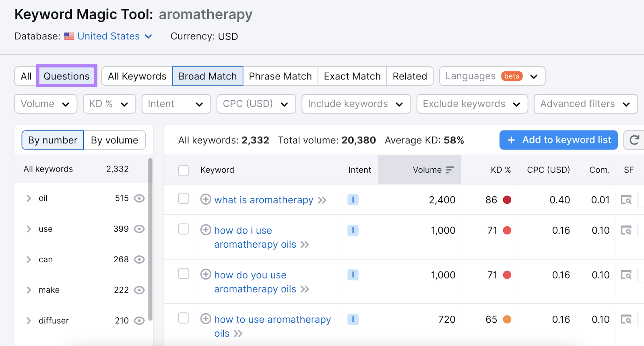Open the United States database dropdown

[x=114, y=36]
